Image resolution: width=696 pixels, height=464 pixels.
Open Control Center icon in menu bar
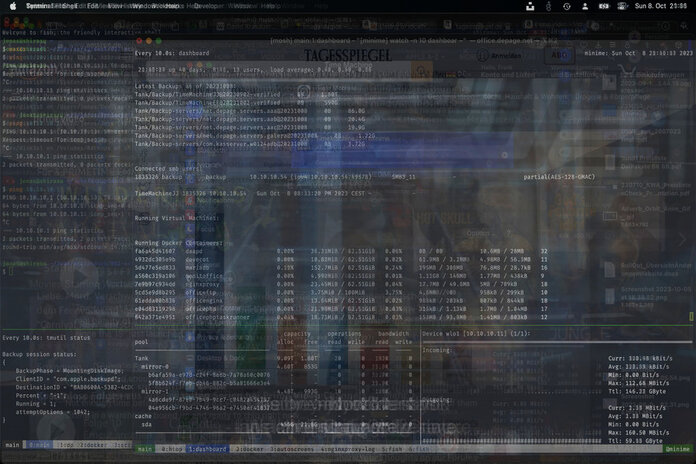point(622,6)
